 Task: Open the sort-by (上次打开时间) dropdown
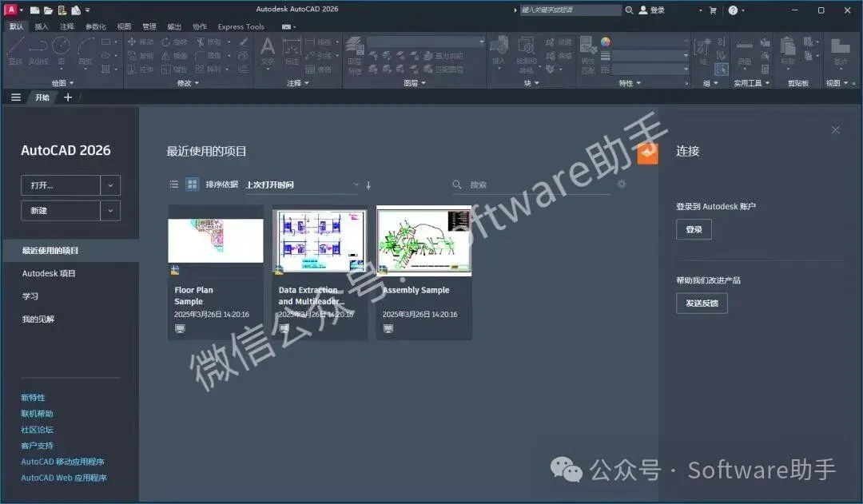coord(302,185)
